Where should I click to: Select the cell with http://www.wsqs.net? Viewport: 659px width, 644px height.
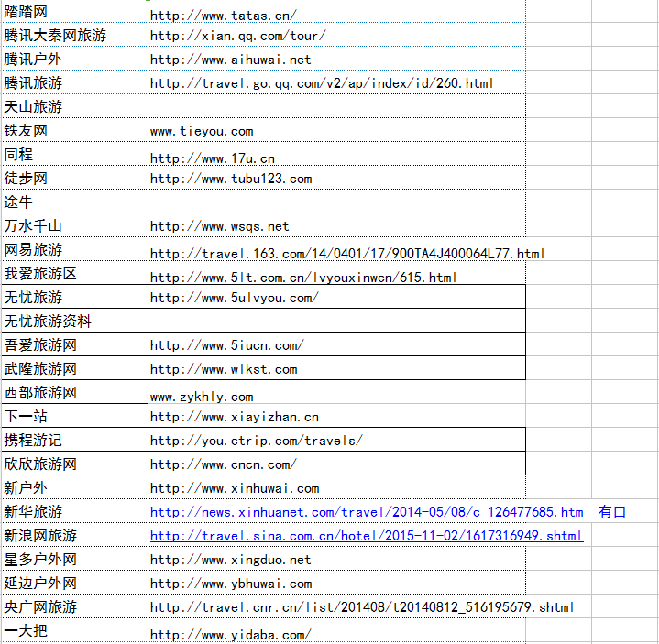[x=336, y=225]
